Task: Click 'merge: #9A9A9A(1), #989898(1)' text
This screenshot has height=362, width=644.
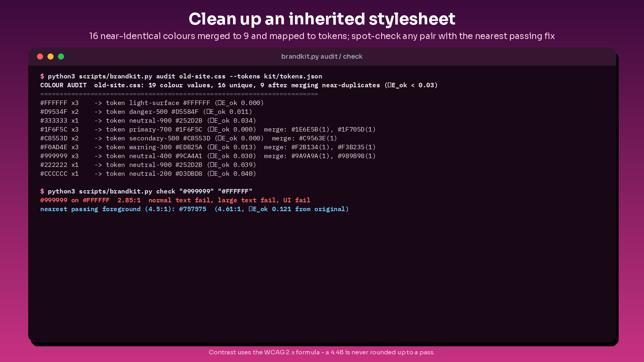Action: point(320,156)
